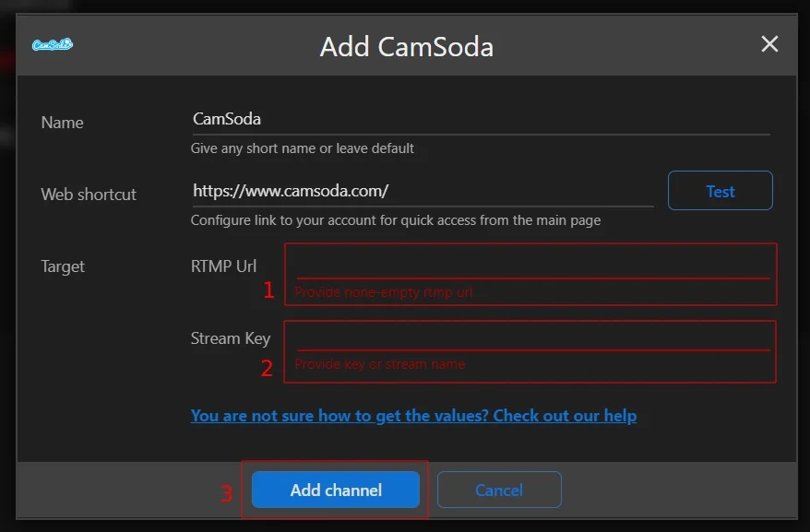Click the empty Stream Key field
Image resolution: width=810 pixels, height=532 pixels.
[532, 337]
